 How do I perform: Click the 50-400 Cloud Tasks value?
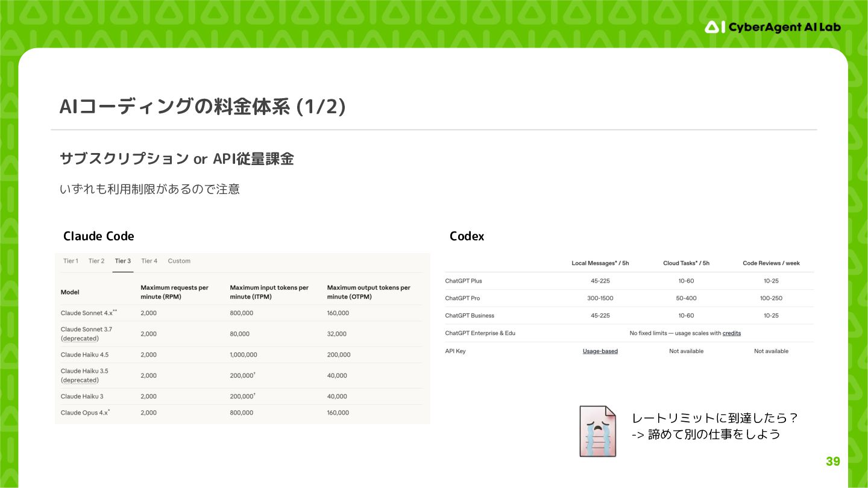686,298
